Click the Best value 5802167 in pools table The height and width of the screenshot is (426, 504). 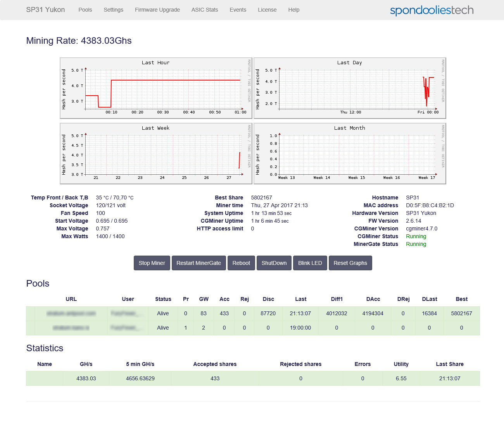[x=461, y=313]
